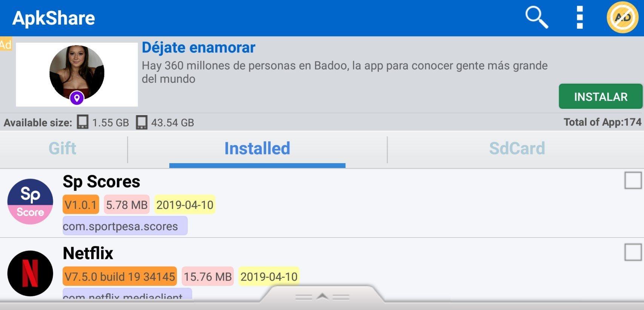Open the search magnifier icon
This screenshot has height=310, width=644.
click(x=537, y=17)
